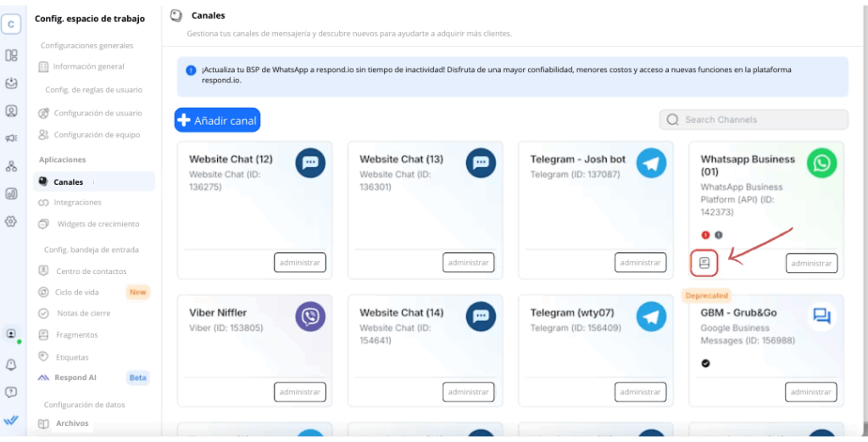Viewport: 868px width, 442px height.
Task: Click administrar on Telegram - Josh bot
Action: click(641, 262)
